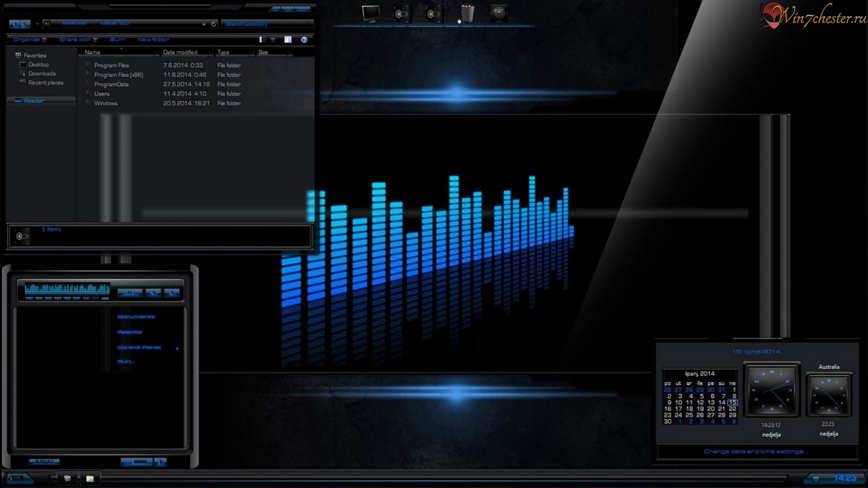Refresh the Explorer address bar
The image size is (868, 488).
214,24
